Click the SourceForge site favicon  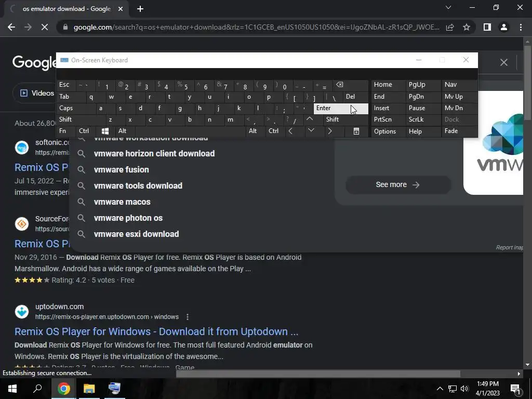pos(22,224)
